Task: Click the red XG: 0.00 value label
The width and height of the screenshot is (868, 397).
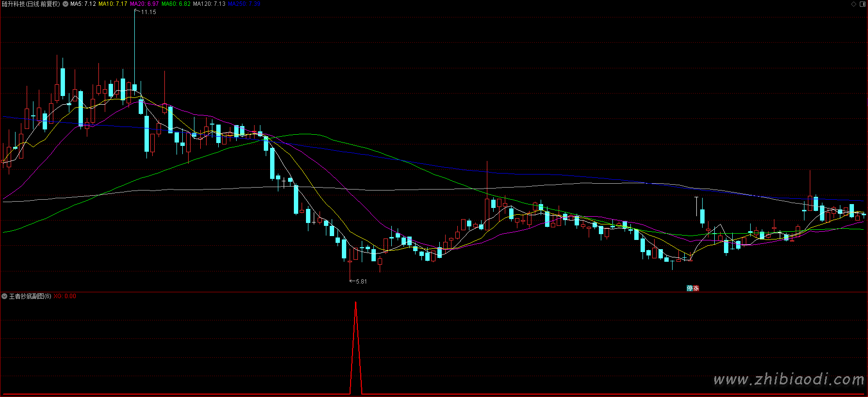Action: tap(64, 296)
